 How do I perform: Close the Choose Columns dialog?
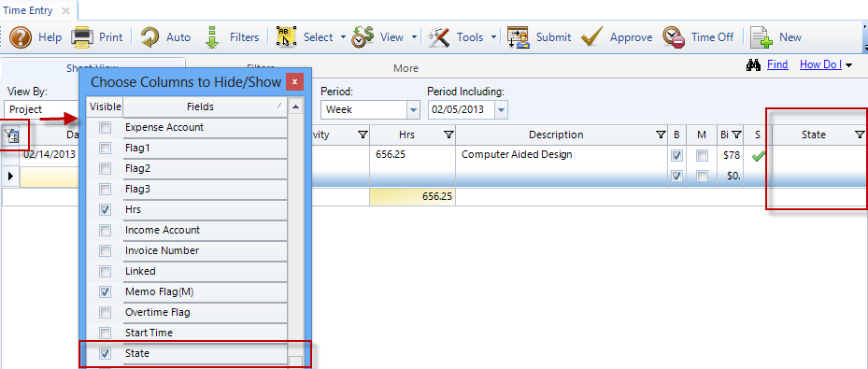pyautogui.click(x=294, y=82)
